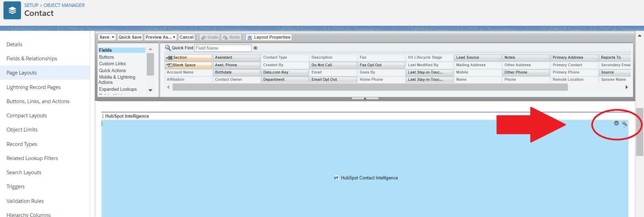The width and height of the screenshot is (644, 217).
Task: Select the Quick Actions palette category
Action: tap(112, 71)
